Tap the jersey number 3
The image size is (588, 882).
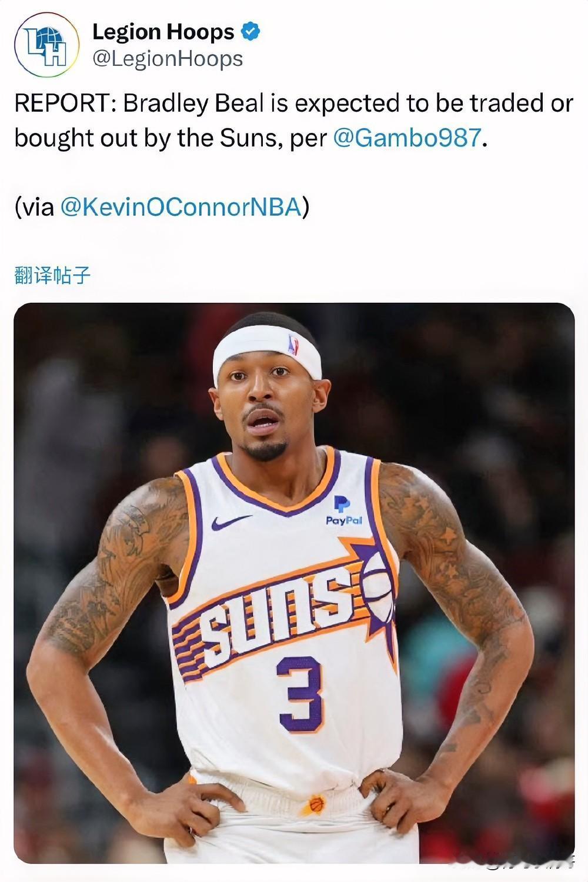click(300, 694)
